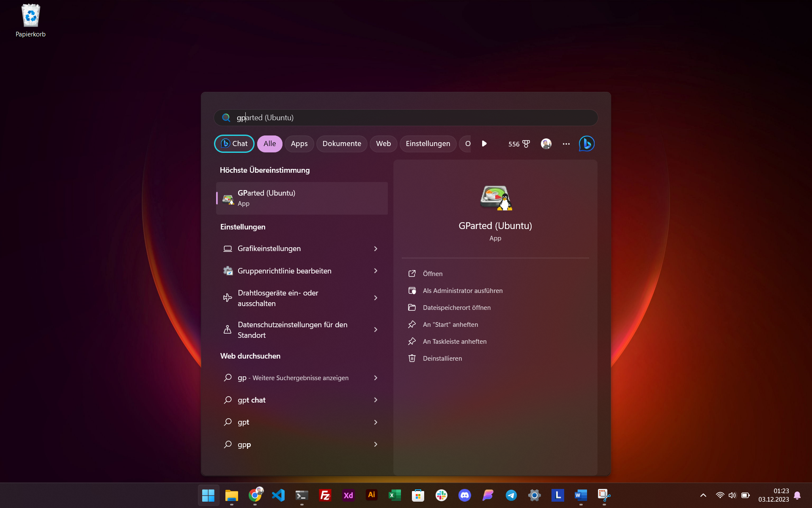Launch Adobe Illustrator from the taskbar

(x=371, y=495)
